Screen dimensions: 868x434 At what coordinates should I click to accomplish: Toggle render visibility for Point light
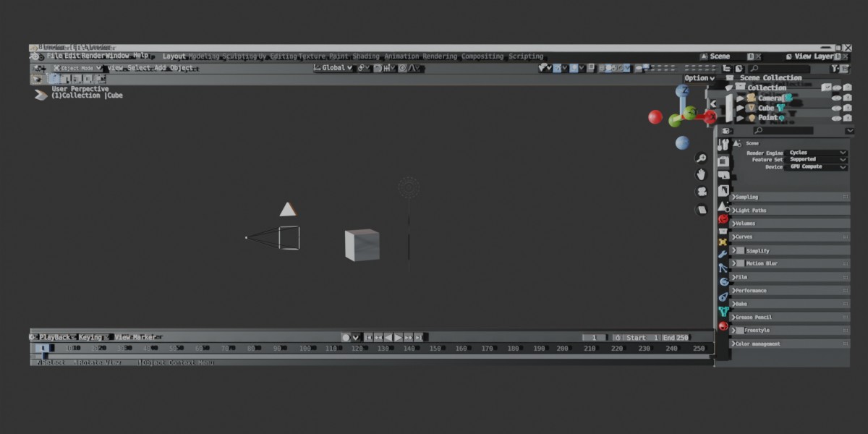tap(848, 117)
